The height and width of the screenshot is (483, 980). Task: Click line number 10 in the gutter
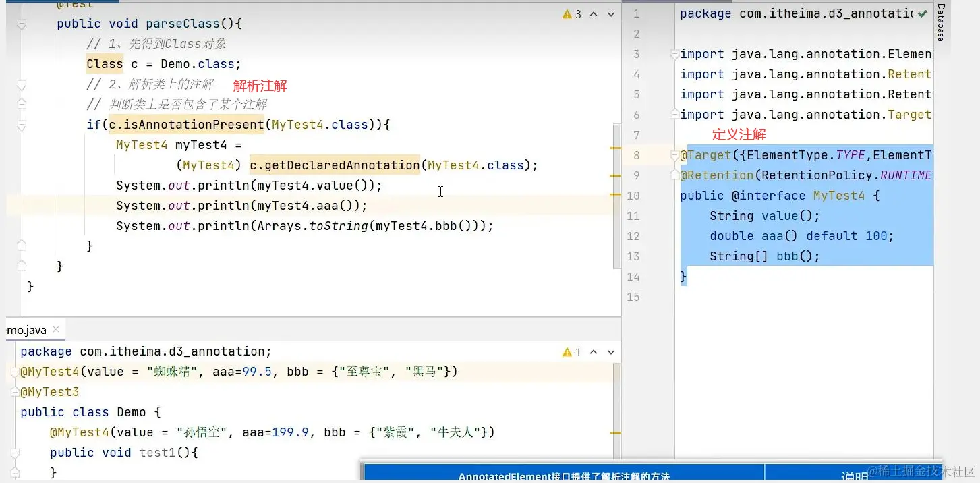point(633,196)
